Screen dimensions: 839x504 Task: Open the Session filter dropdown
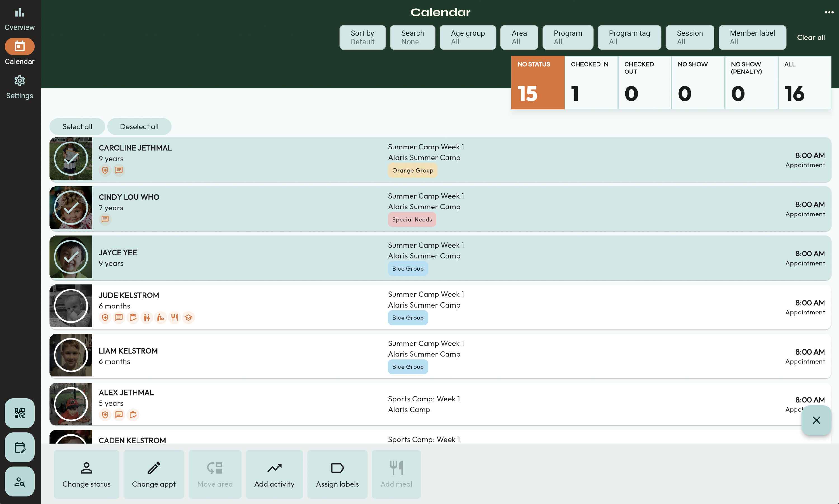tap(690, 37)
